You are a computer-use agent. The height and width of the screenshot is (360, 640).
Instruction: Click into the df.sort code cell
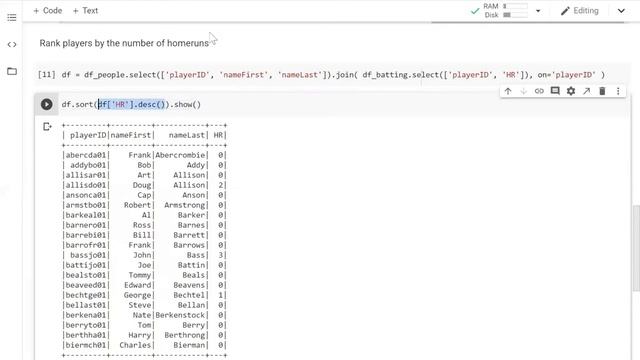343,104
